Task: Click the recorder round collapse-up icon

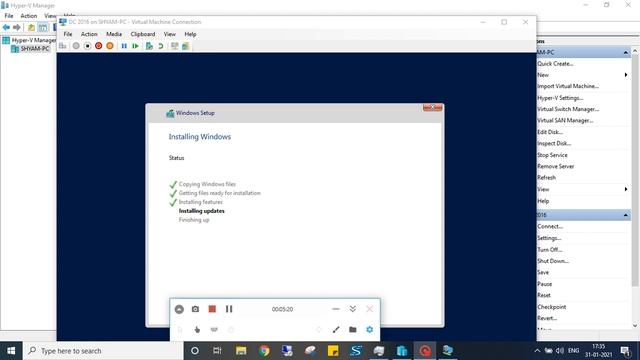Action: tap(179, 309)
